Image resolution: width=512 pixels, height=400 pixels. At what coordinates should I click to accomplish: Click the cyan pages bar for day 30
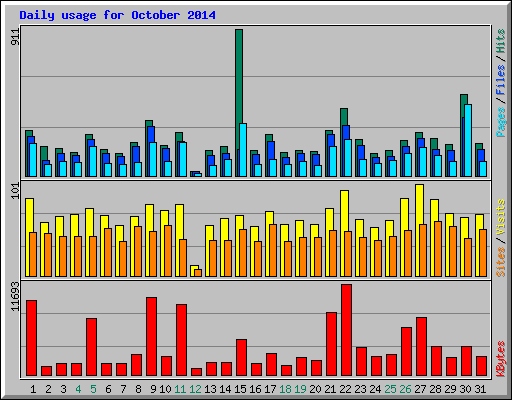coord(468,140)
